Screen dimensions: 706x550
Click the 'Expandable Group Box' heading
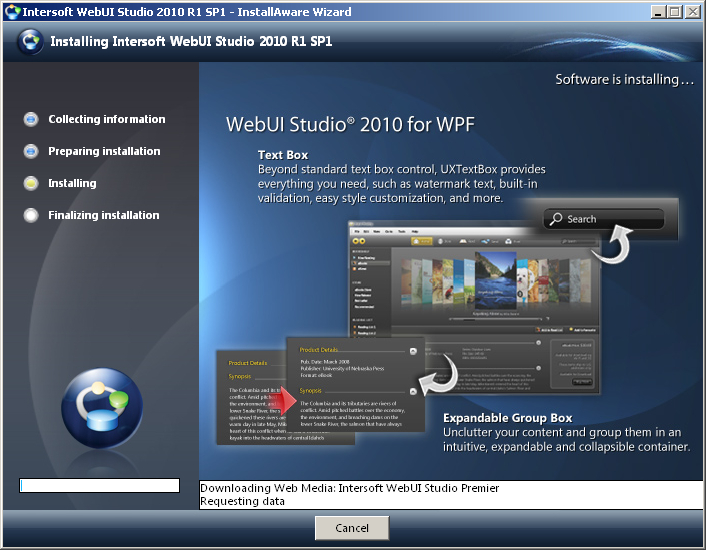click(507, 418)
